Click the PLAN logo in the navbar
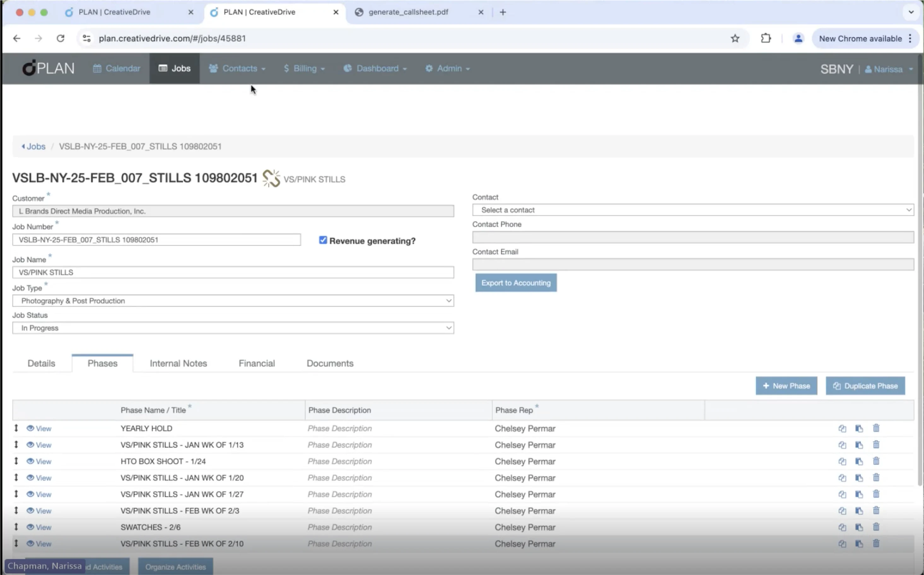The height and width of the screenshot is (575, 924). [48, 68]
